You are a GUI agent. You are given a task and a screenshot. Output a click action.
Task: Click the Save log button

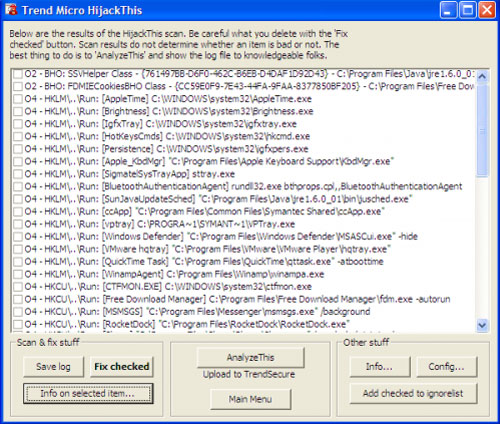[x=53, y=367]
